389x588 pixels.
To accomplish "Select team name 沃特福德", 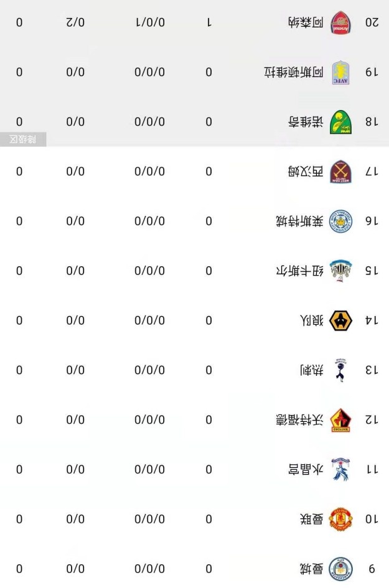I will point(300,420).
